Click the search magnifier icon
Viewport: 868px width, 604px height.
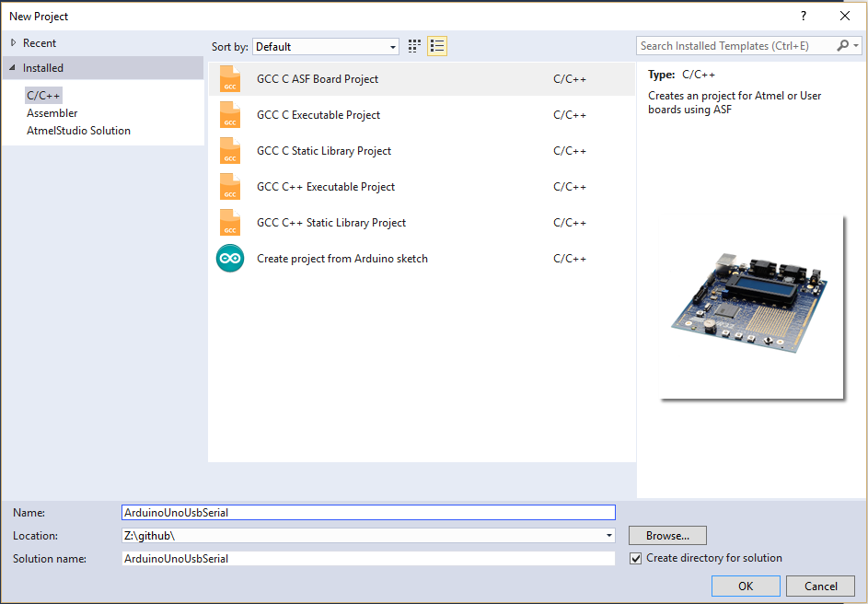point(842,46)
